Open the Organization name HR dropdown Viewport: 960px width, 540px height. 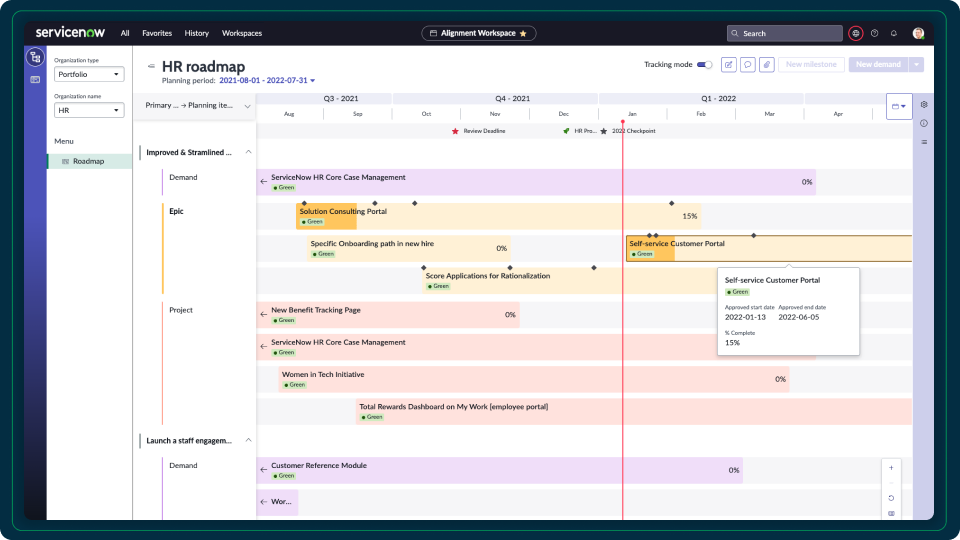[x=89, y=111]
